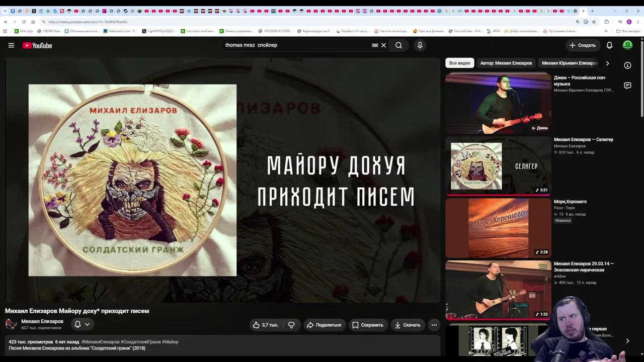Like the video with 3,7 тыс. likes
The width and height of the screenshot is (644, 362).
(265, 325)
